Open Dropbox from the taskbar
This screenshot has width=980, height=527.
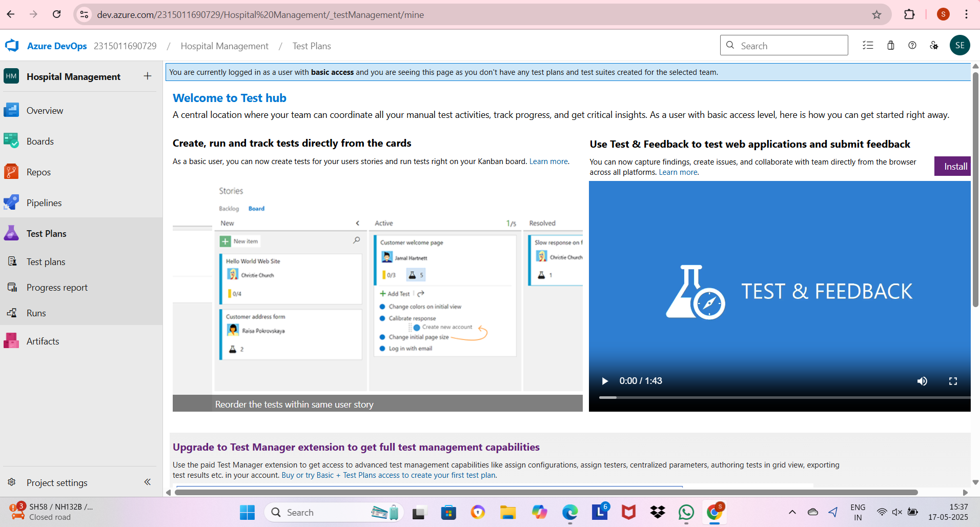658,512
